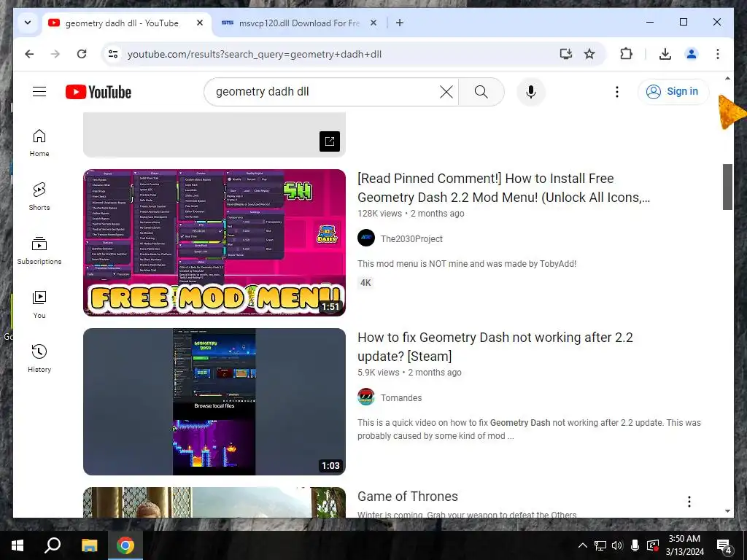Start voice search with the microphone icon
Image resolution: width=747 pixels, height=560 pixels.
(x=531, y=92)
